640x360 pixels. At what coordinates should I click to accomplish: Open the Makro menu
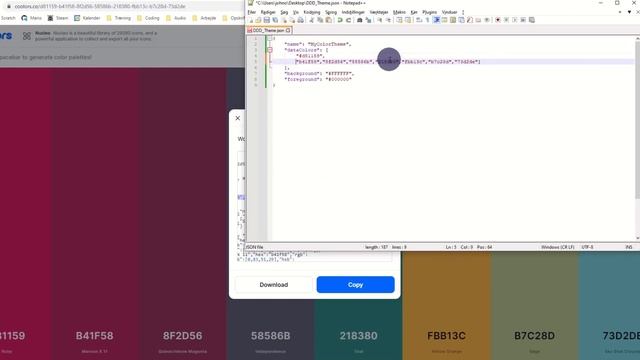tap(399, 12)
